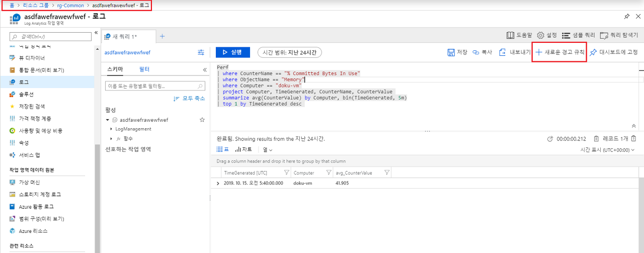Open the 열 columns dropdown
The image size is (644, 253).
click(268, 149)
